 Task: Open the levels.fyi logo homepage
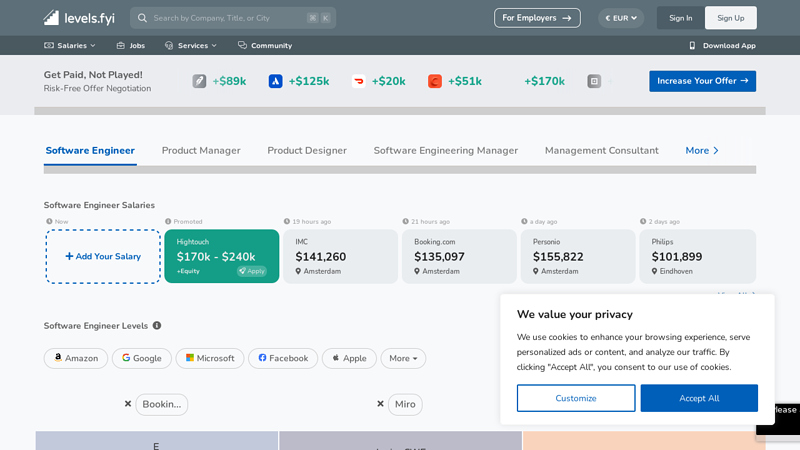pos(79,18)
